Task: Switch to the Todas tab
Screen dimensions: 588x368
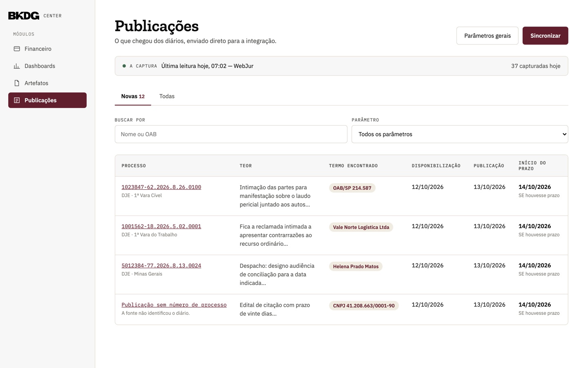Action: tap(167, 96)
